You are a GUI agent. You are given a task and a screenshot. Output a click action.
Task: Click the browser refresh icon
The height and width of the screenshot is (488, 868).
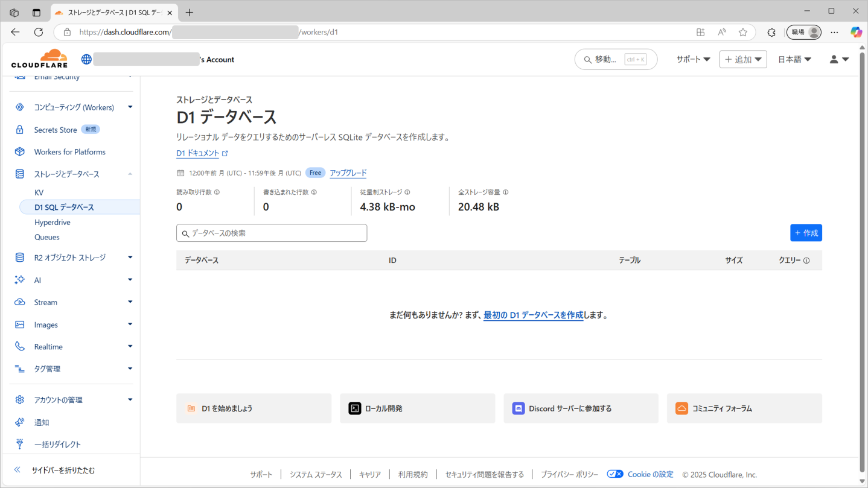[x=39, y=32]
